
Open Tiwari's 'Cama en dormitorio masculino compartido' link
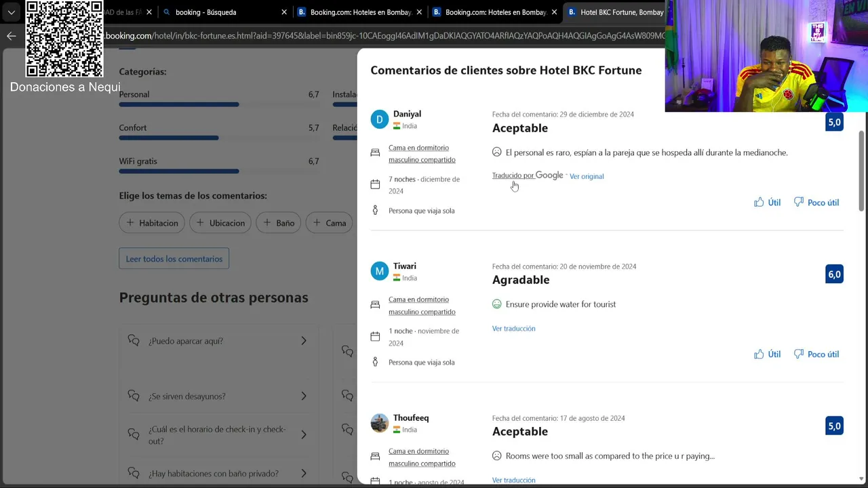coord(422,306)
